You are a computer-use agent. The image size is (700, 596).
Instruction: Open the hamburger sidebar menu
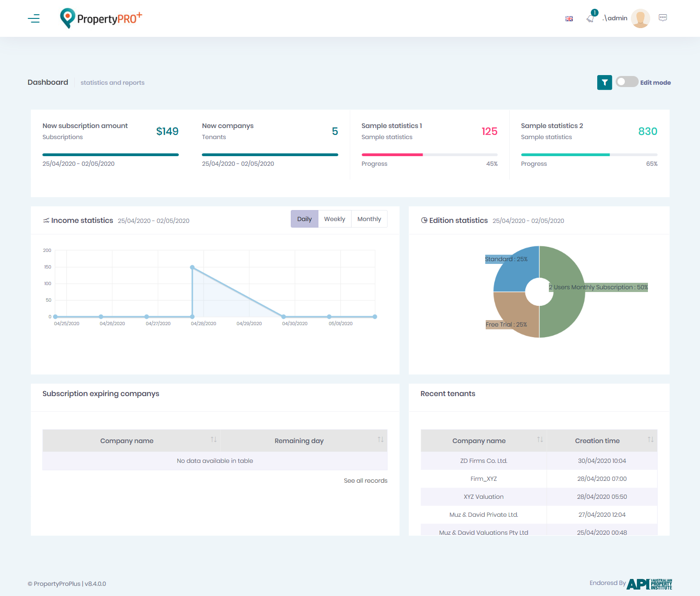pyautogui.click(x=34, y=18)
